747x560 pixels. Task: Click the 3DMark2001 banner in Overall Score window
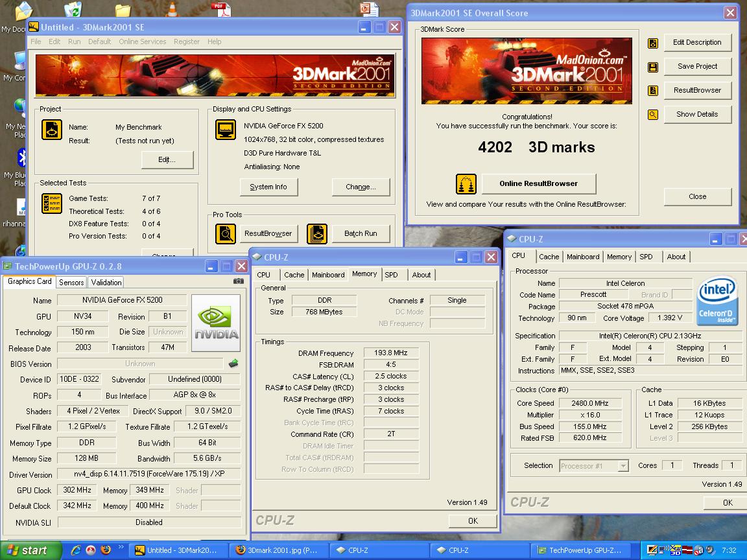pyautogui.click(x=527, y=71)
